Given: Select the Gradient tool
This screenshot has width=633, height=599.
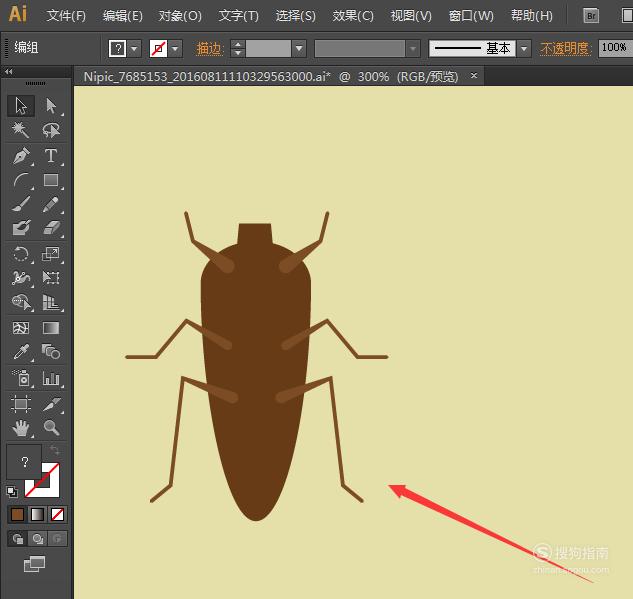Looking at the screenshot, I should (51, 328).
